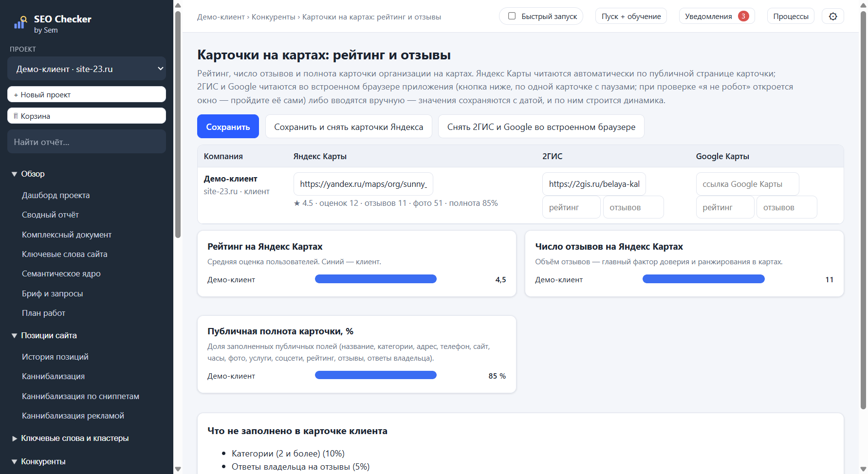Click the Конкуренты breadcrumb link
868x474 pixels.
click(274, 17)
